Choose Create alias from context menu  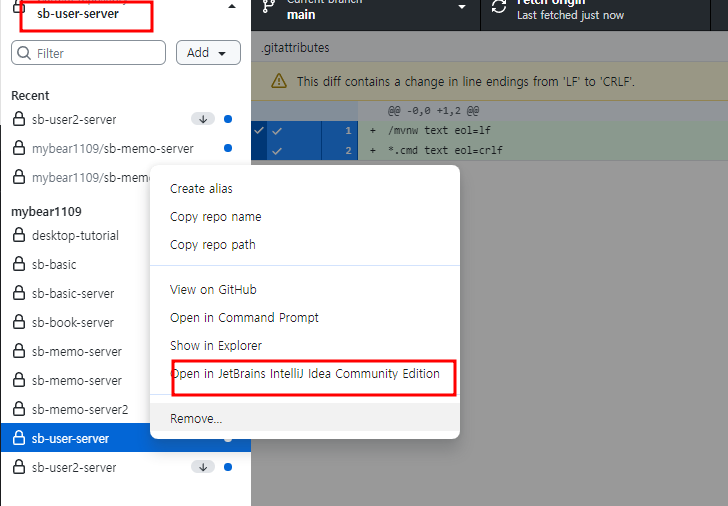[x=201, y=188]
